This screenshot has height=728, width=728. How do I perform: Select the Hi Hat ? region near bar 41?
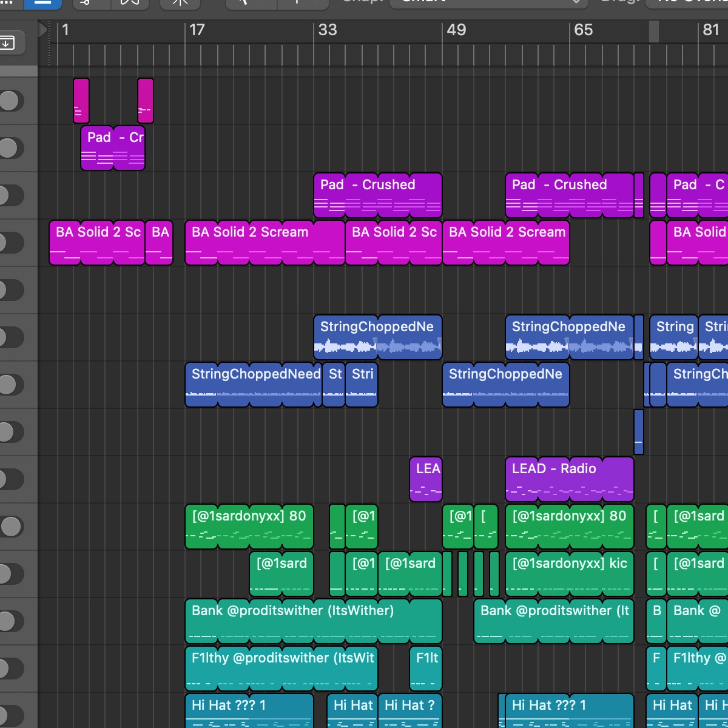(x=410, y=711)
